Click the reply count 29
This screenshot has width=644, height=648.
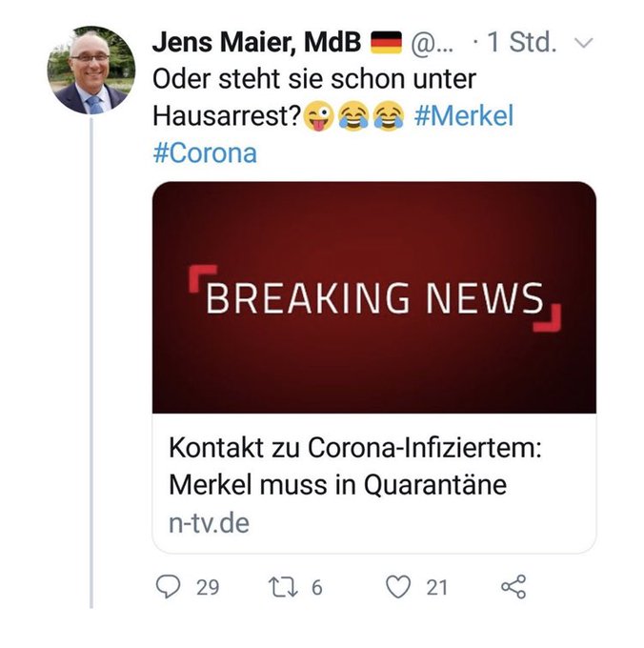pos(208,587)
